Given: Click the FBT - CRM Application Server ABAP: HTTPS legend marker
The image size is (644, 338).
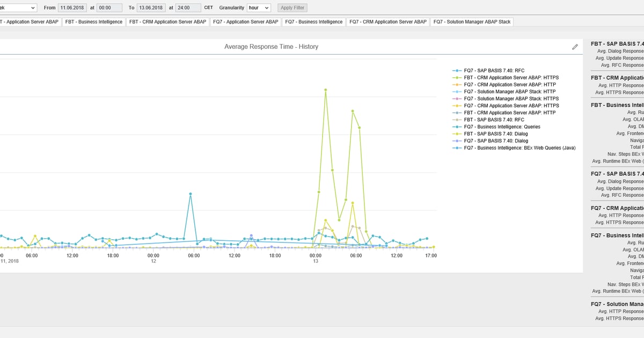Looking at the screenshot, I should 457,77.
